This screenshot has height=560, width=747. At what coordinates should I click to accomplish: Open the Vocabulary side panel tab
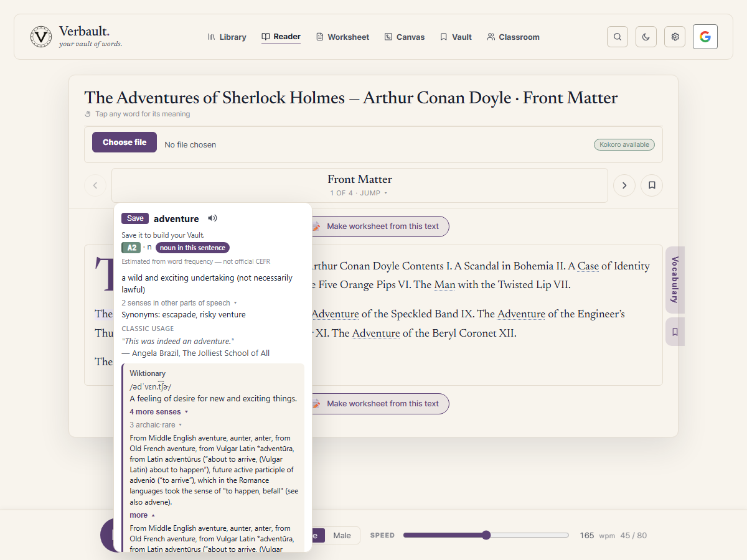pos(675,280)
